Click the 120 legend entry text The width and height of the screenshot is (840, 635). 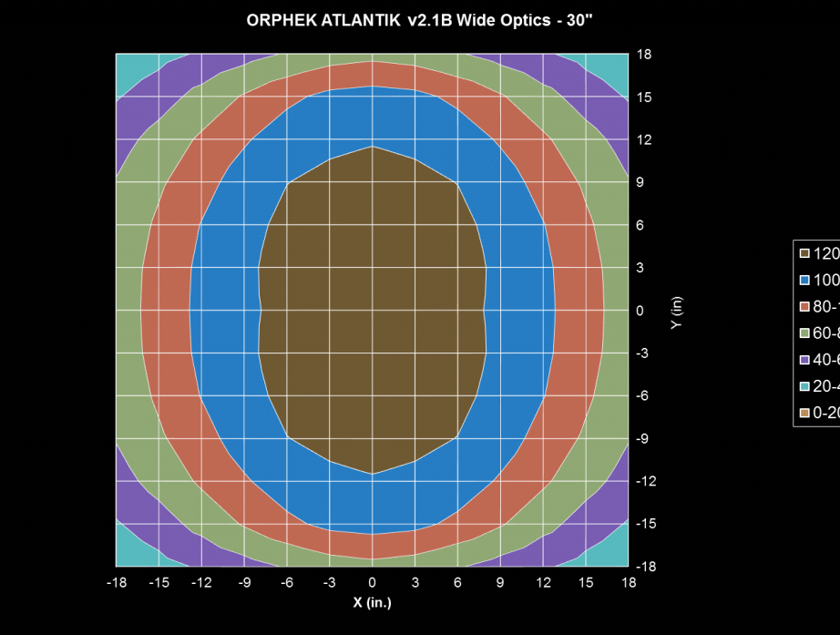(x=825, y=253)
